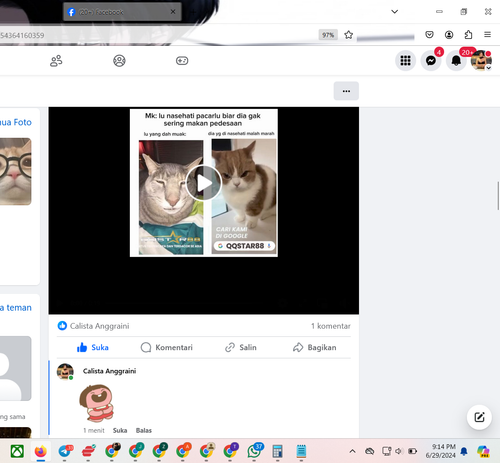Open the Firefox extensions puzzle icon
The width and height of the screenshot is (500, 463).
468,35
